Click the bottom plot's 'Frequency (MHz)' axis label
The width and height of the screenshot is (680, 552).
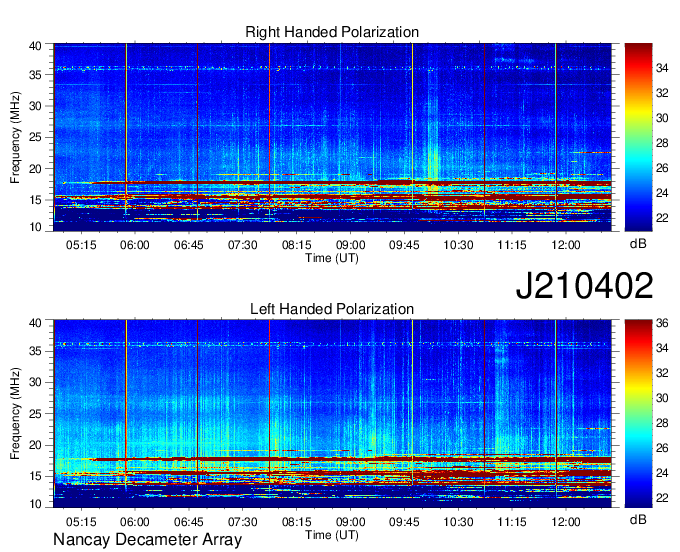click(x=15, y=414)
